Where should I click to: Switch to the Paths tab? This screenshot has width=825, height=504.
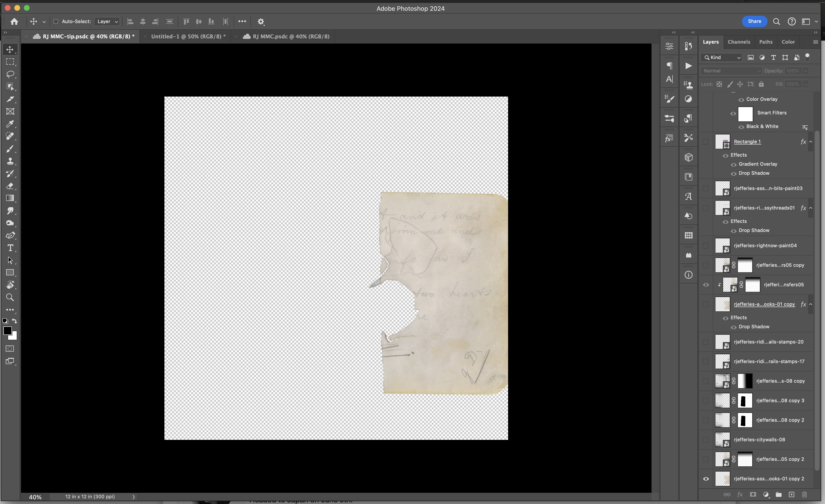point(766,42)
